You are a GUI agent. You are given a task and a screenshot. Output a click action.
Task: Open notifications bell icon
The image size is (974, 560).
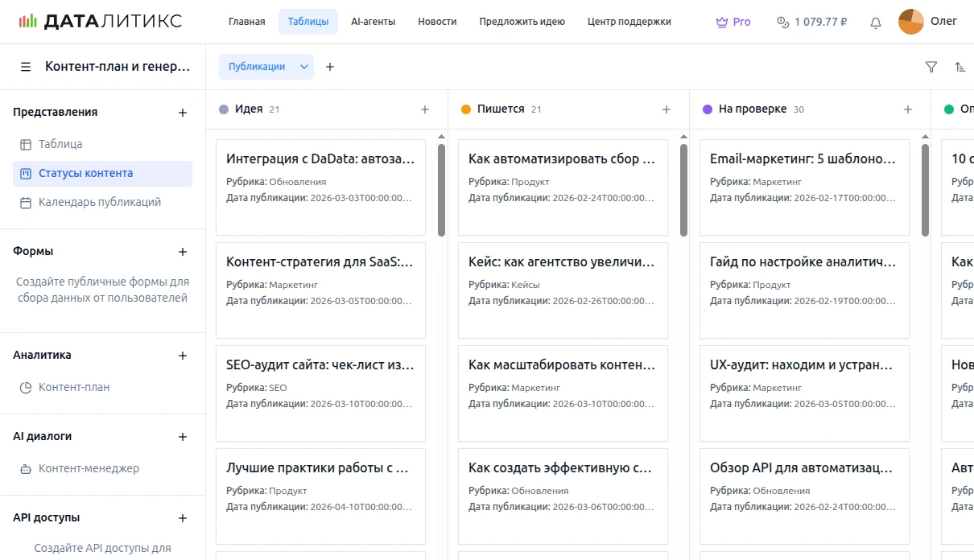[x=876, y=23]
